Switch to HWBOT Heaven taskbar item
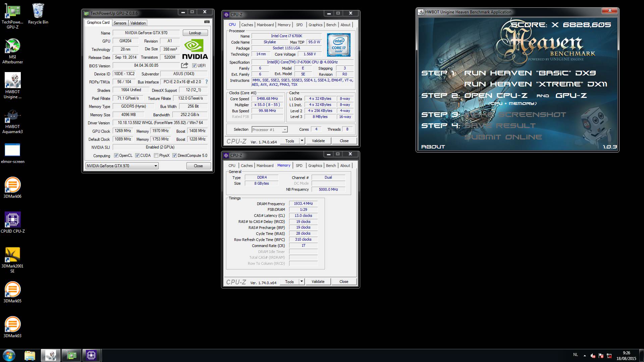This screenshot has width=644, height=362. 51,355
